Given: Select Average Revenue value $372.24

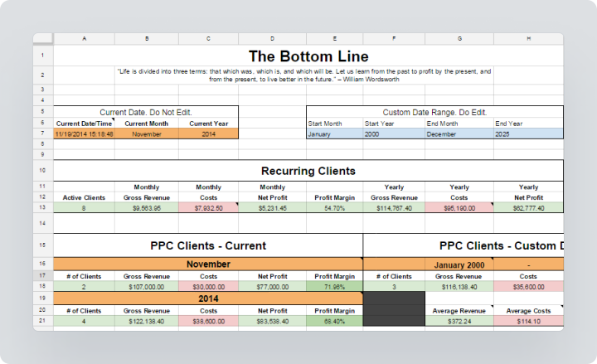Looking at the screenshot, I should click(x=459, y=321).
